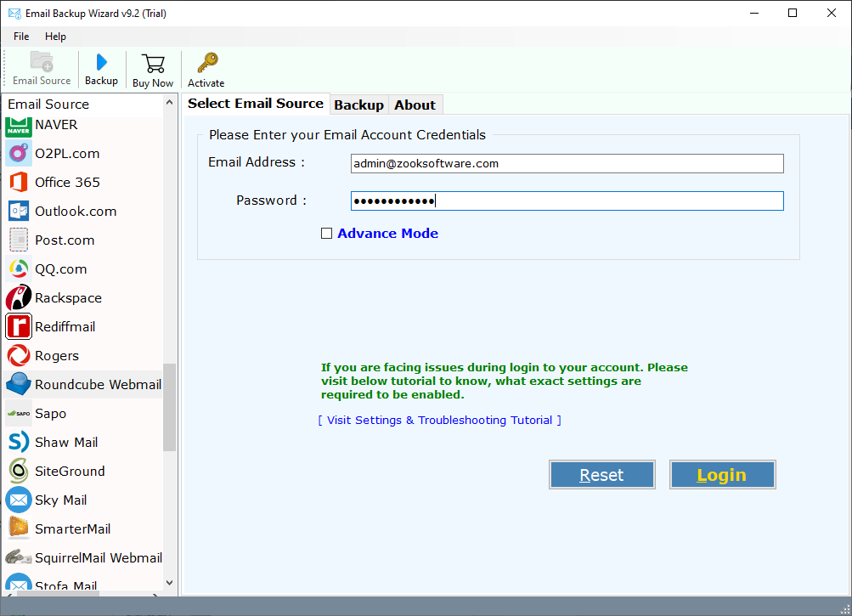Select SiteGround label in list
This screenshot has width=852, height=616.
point(70,471)
